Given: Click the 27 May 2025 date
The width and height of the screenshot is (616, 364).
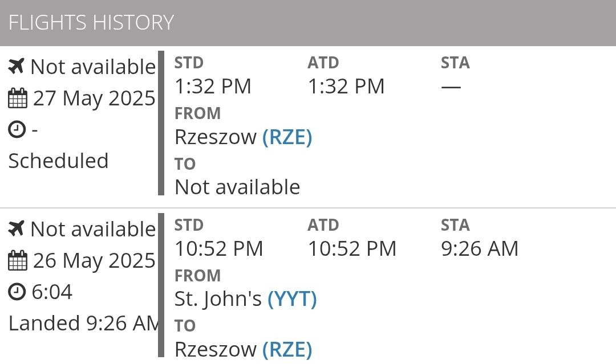Looking at the screenshot, I should 94,99.
